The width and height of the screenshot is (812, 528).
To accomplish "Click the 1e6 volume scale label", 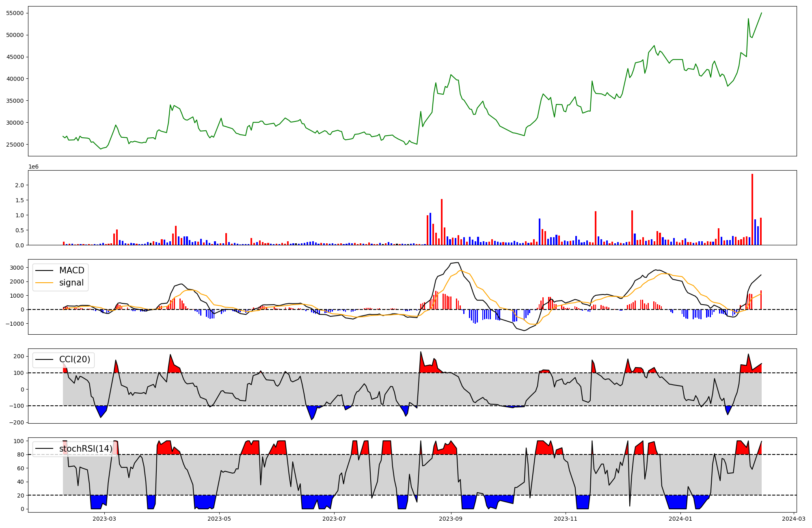I will tap(33, 167).
